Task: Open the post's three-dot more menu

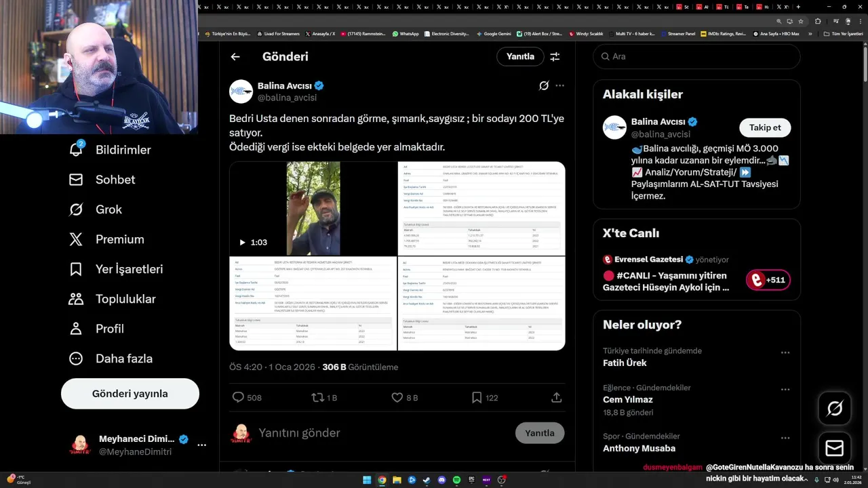Action: [559, 85]
